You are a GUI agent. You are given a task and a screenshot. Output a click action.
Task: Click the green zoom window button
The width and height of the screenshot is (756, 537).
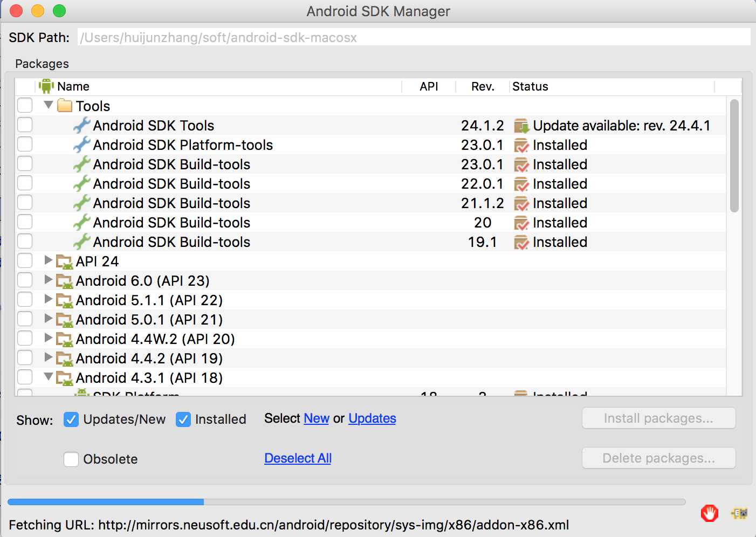[59, 11]
